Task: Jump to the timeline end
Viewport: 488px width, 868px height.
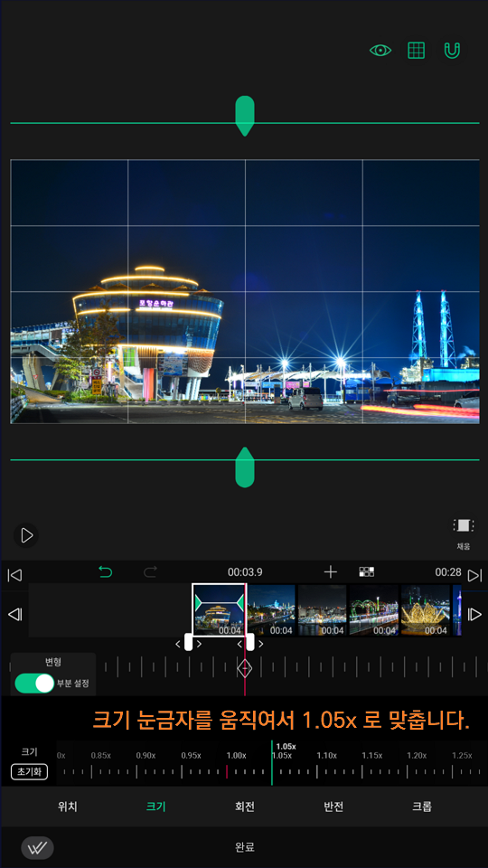Action: (x=474, y=575)
